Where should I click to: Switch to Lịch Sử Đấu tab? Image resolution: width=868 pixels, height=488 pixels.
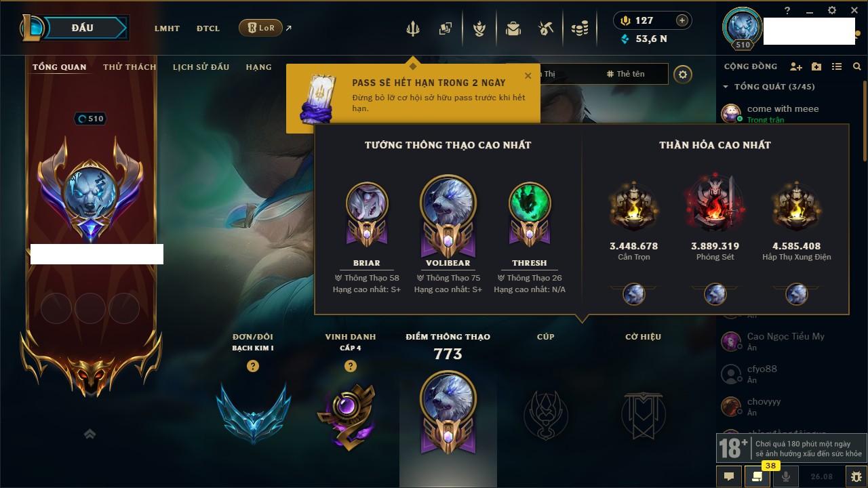point(201,67)
